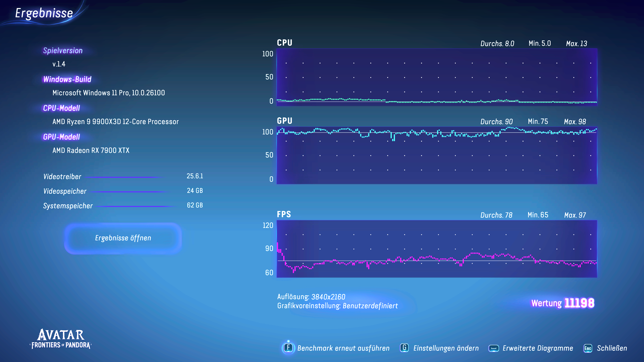644x362 pixels.
Task: Click the GPU usage graph
Action: pos(437,155)
